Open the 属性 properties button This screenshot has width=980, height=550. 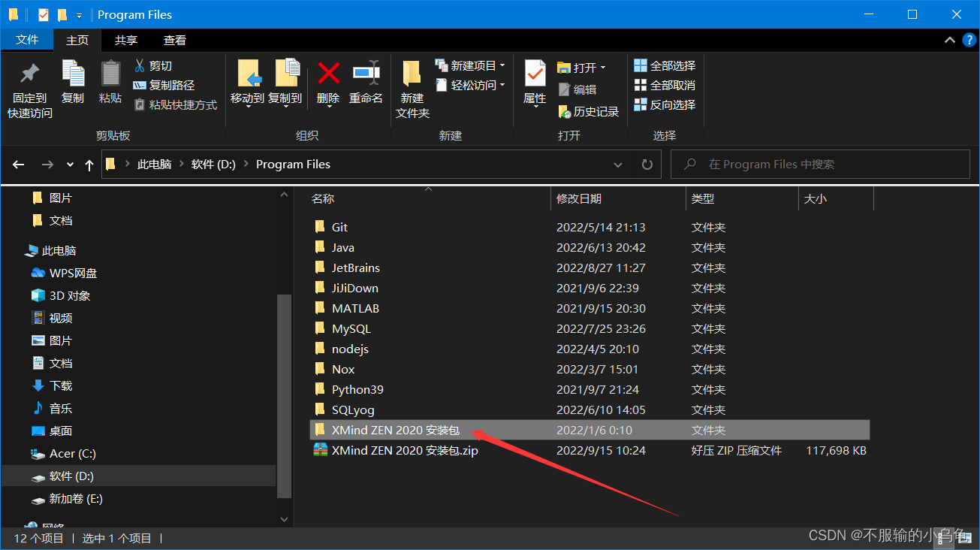pos(535,83)
